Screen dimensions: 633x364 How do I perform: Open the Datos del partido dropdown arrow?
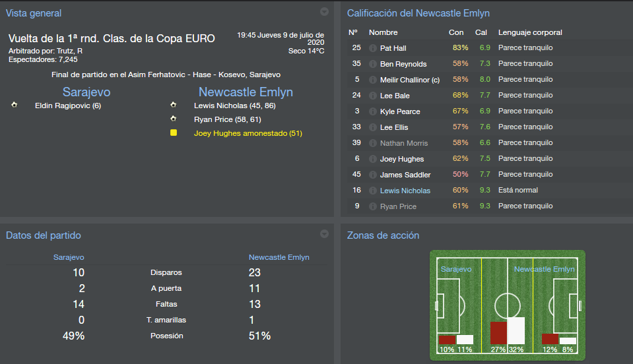(x=324, y=233)
